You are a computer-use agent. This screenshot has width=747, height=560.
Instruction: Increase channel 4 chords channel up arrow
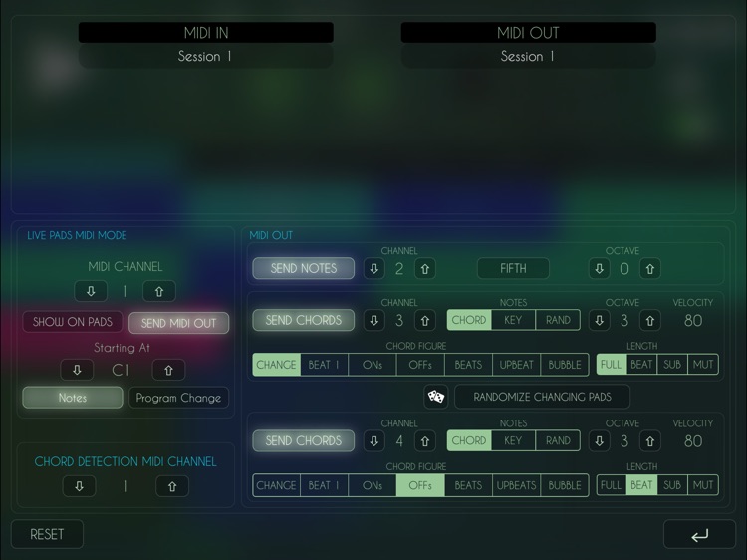click(x=425, y=441)
